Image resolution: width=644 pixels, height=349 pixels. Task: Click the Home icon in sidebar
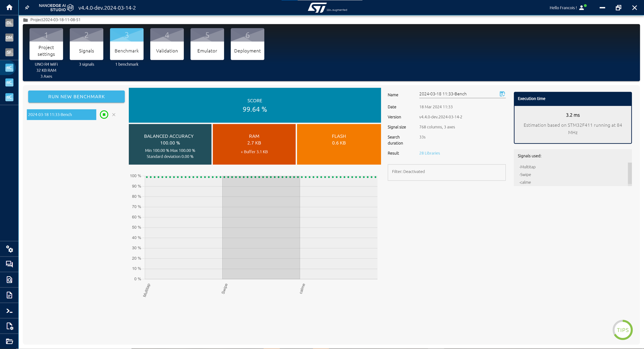tap(9, 7)
